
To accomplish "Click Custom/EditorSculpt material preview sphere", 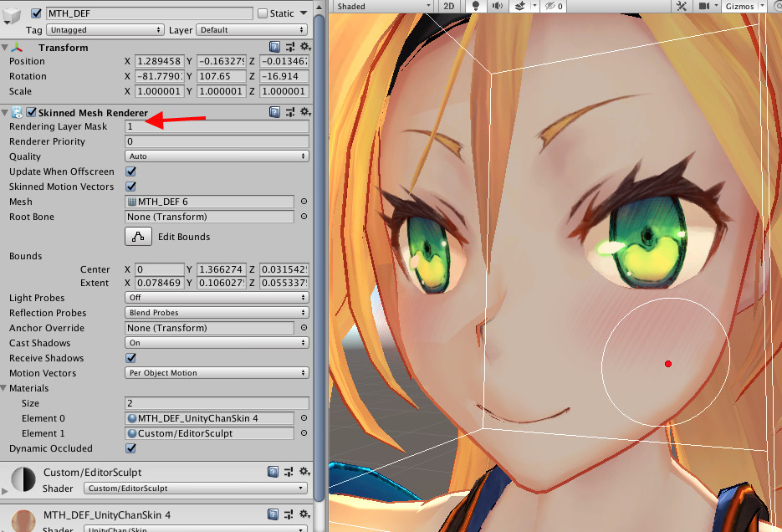I will click(23, 479).
